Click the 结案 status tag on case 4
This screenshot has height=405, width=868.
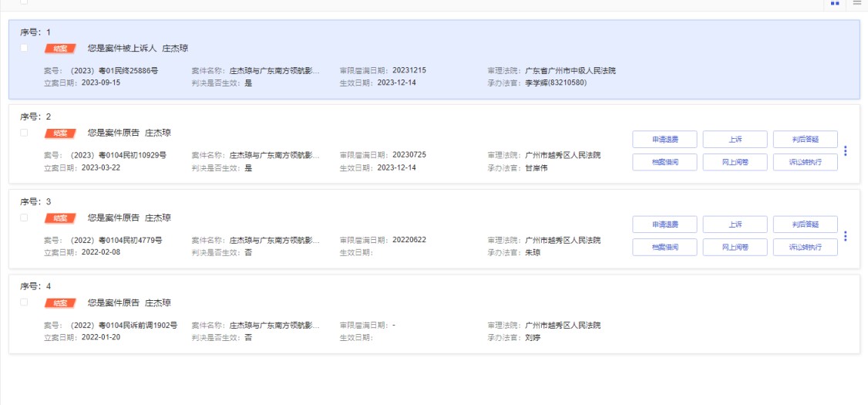(59, 303)
